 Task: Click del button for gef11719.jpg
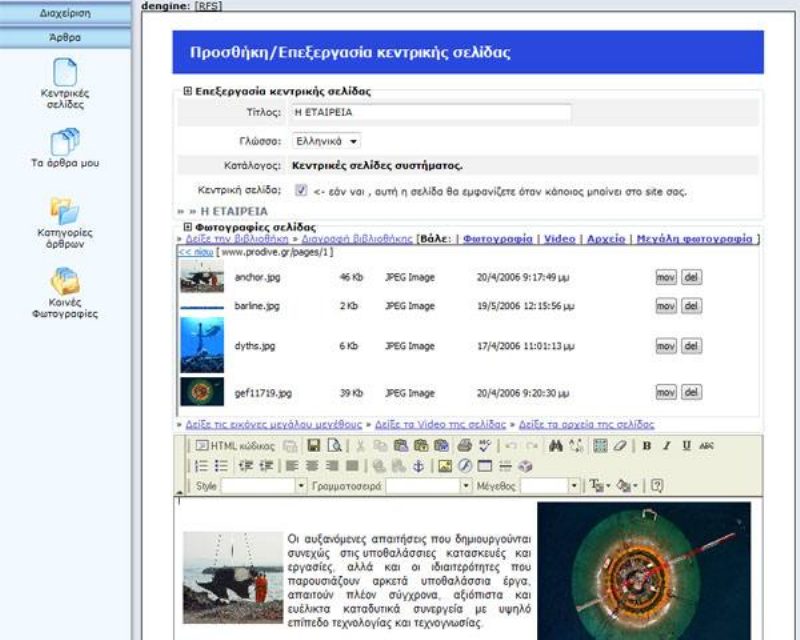pos(691,392)
